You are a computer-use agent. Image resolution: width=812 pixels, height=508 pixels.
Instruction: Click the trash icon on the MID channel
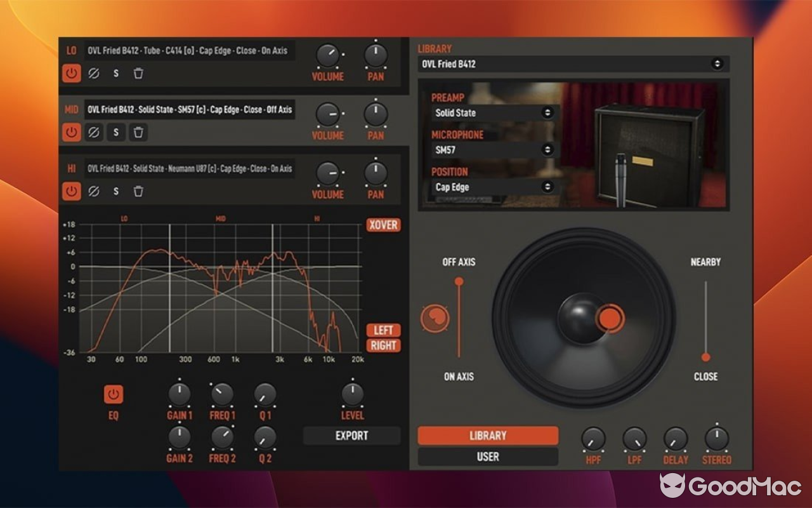coord(138,133)
